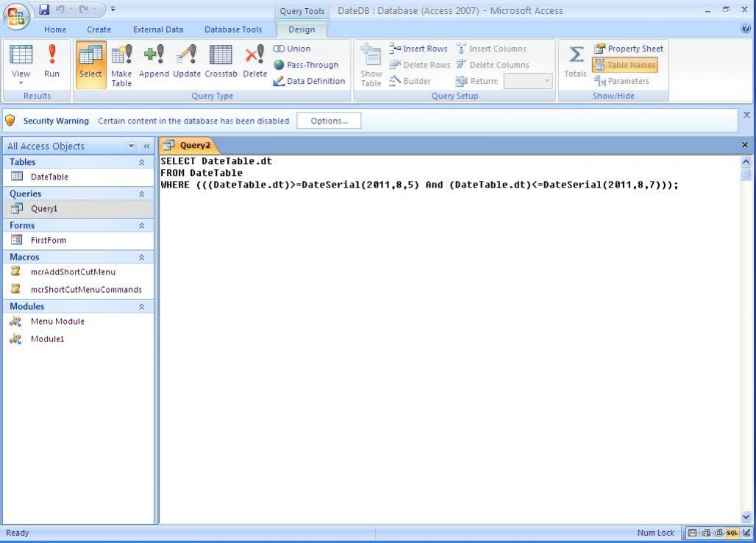The width and height of the screenshot is (756, 543).
Task: Select Union query option
Action: pyautogui.click(x=292, y=49)
